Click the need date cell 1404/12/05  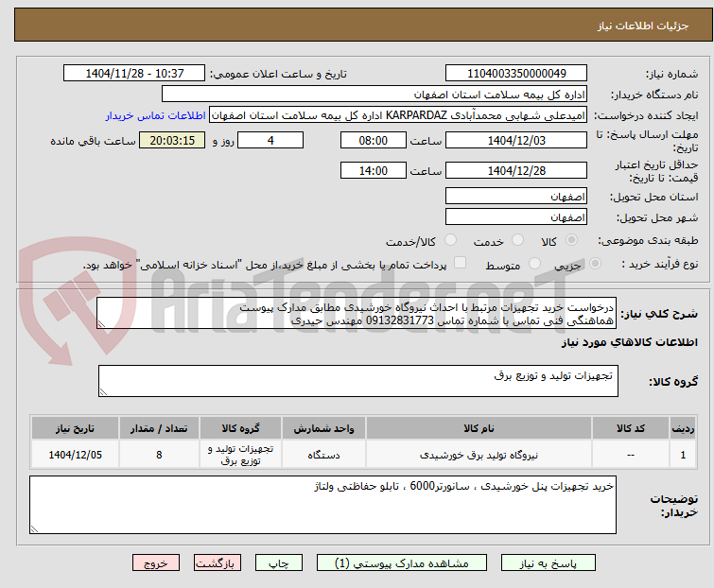(75, 455)
